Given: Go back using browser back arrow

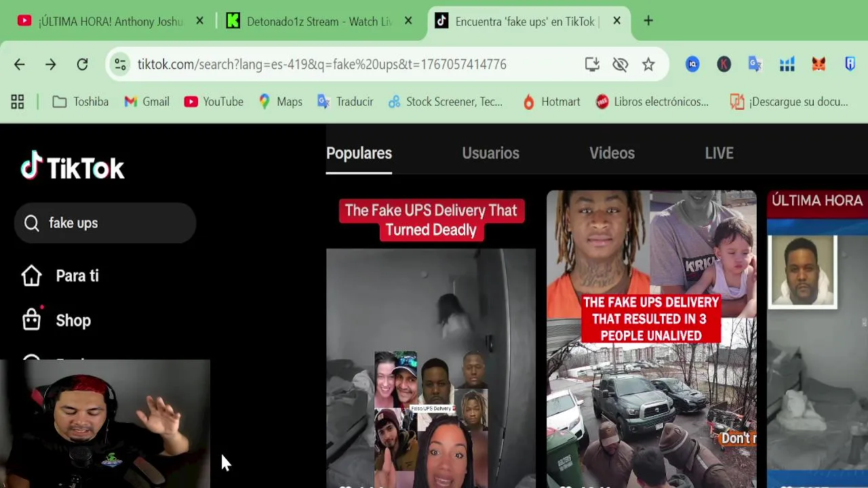Looking at the screenshot, I should coord(19,64).
